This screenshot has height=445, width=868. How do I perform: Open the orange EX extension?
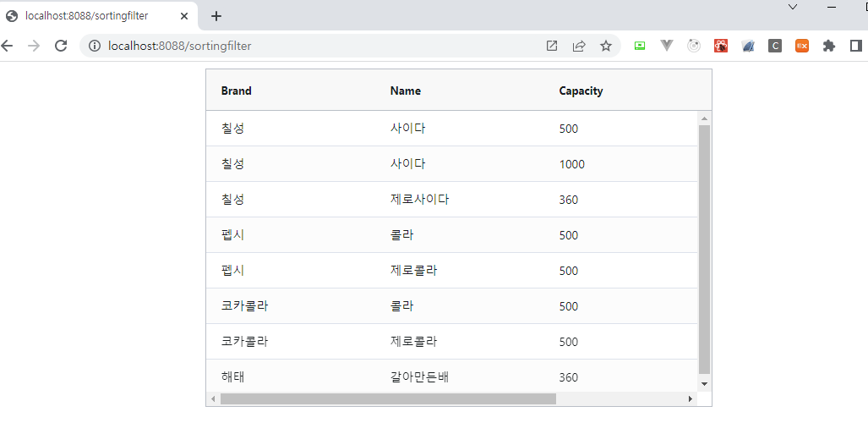click(x=802, y=46)
